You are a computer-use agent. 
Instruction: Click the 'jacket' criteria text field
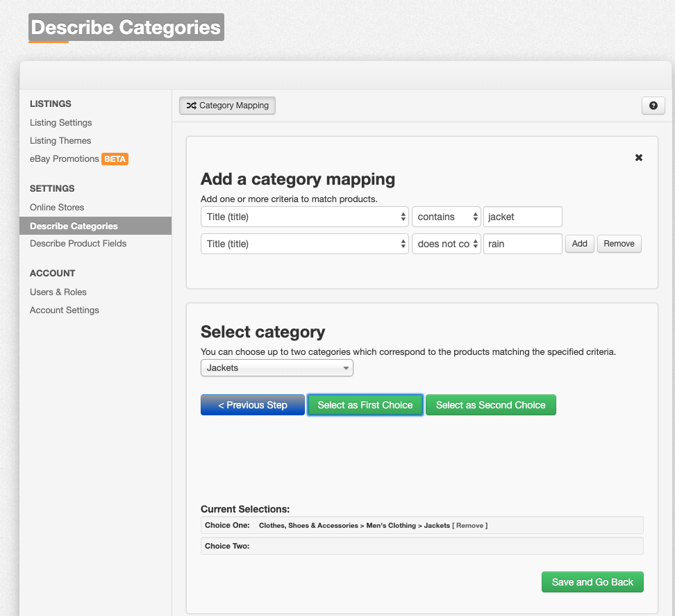523,217
